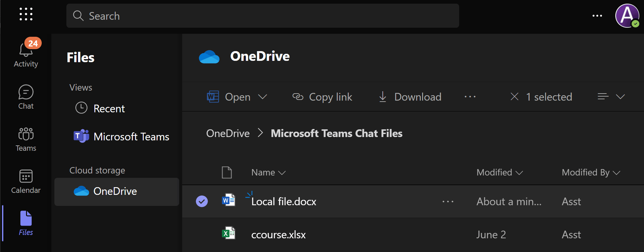Click in the Search field
This screenshot has width=644, height=252.
[262, 16]
